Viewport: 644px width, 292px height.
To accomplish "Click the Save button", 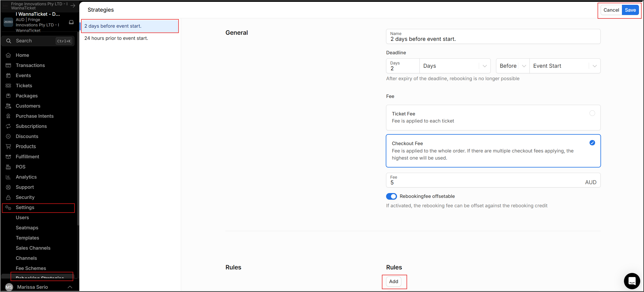I will (630, 10).
